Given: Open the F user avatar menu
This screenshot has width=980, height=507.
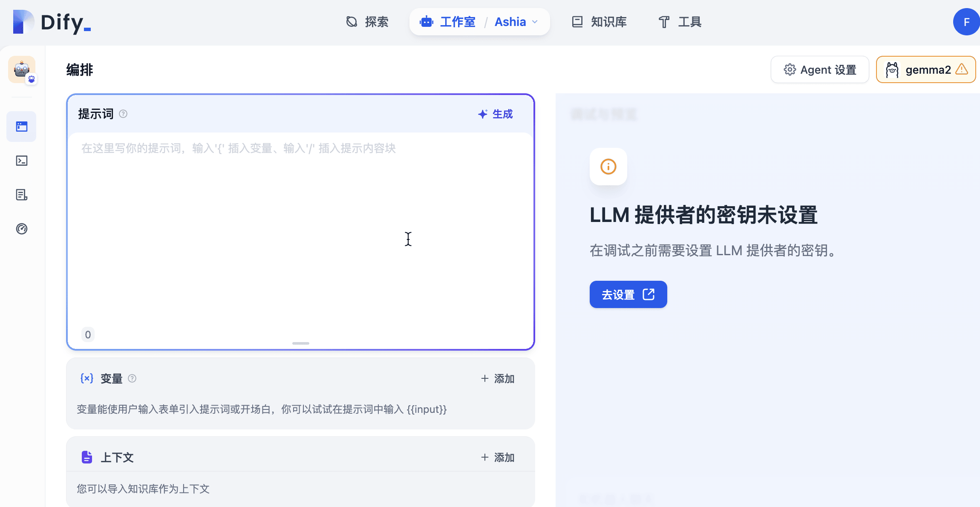Looking at the screenshot, I should (x=966, y=22).
